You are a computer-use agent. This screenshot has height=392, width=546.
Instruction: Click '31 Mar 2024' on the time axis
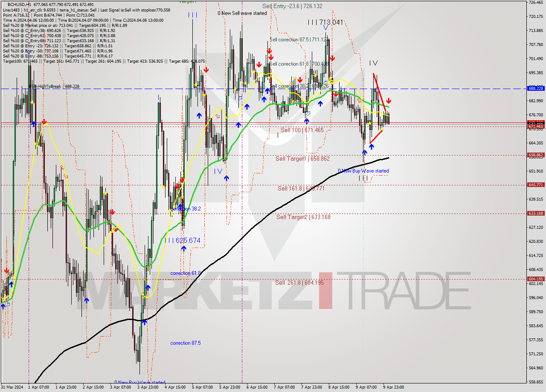coord(12,387)
